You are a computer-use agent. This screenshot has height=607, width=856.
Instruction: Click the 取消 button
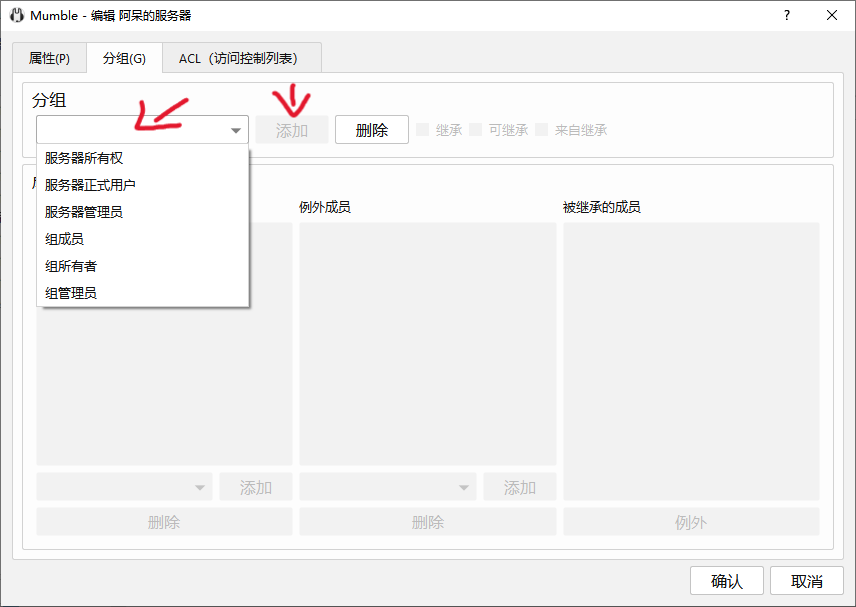(x=806, y=581)
